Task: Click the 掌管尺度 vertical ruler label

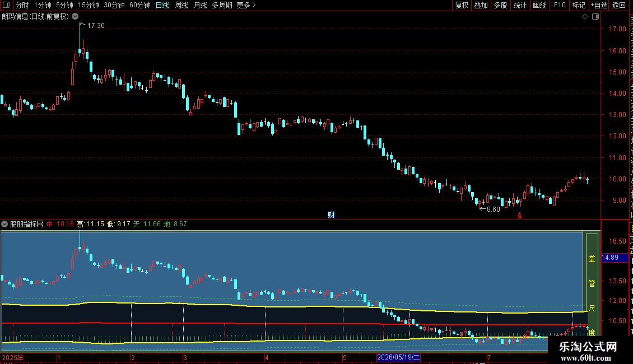Action: [x=592, y=284]
